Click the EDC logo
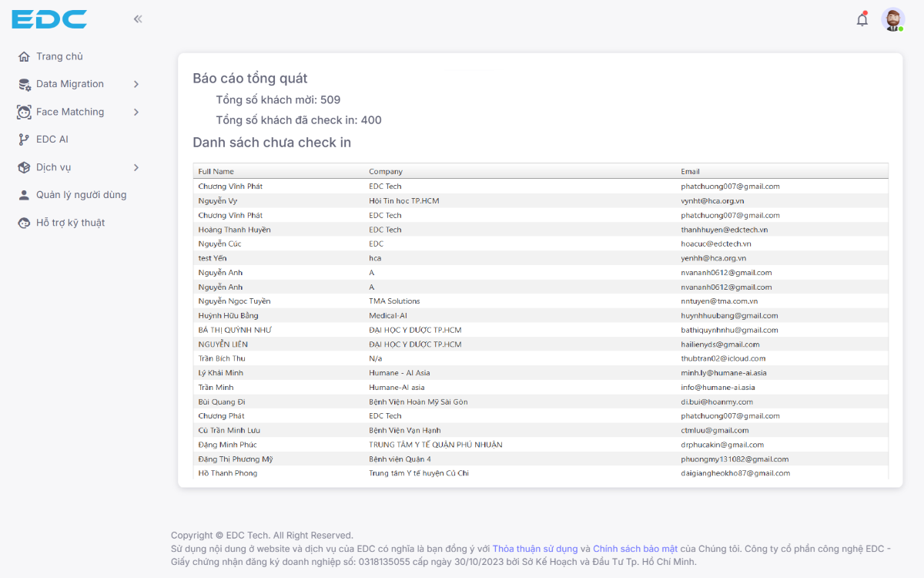924x578 pixels. pos(49,19)
